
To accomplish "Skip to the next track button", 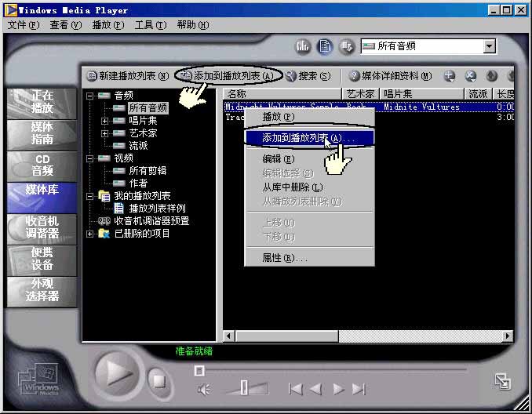I will point(359,389).
